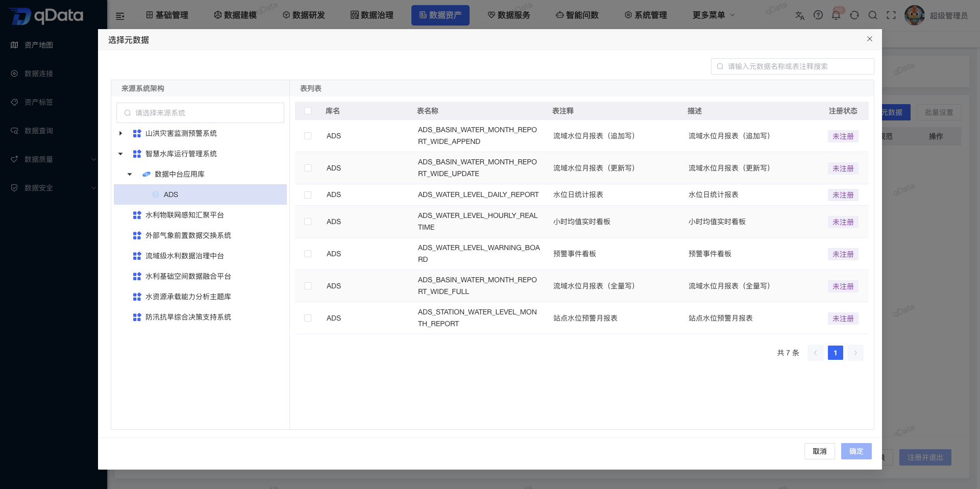
Task: Click the 数据连接 sidebar icon
Action: [x=14, y=74]
